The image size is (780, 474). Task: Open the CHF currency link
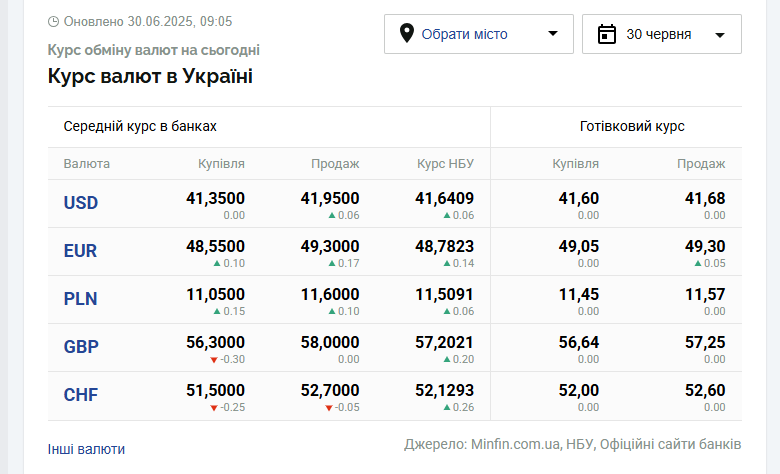click(x=81, y=395)
